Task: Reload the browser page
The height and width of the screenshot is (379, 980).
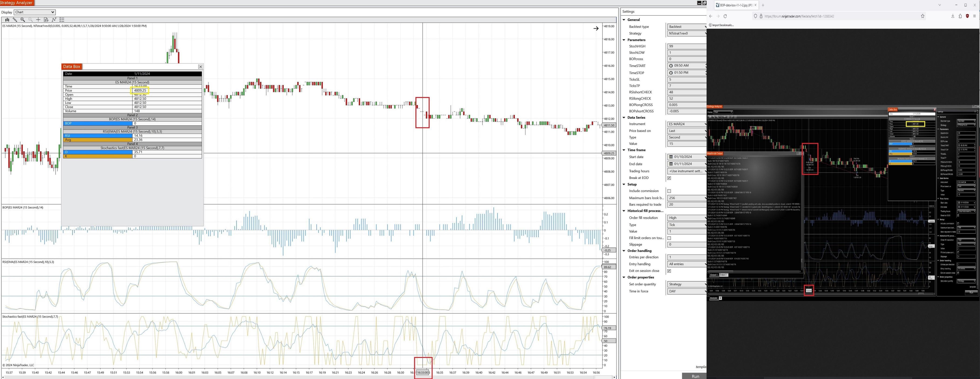Action: point(725,16)
